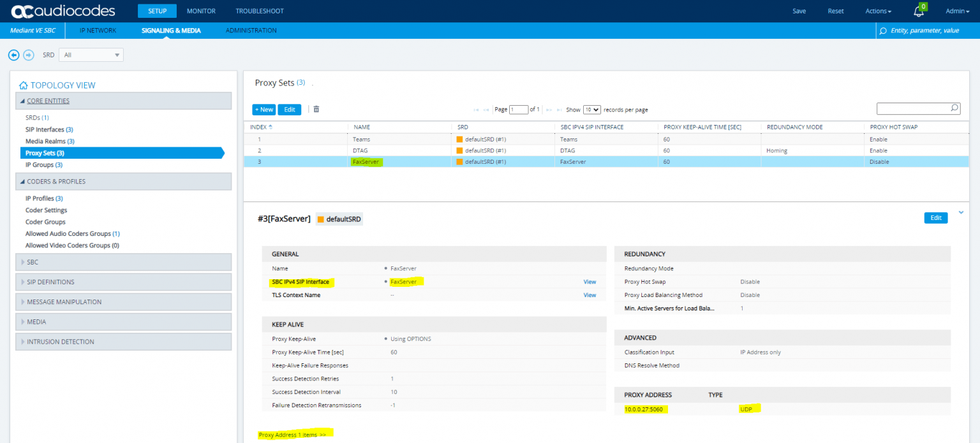Select IP Groups in the sidebar
This screenshot has width=980, height=443.
[x=43, y=165]
